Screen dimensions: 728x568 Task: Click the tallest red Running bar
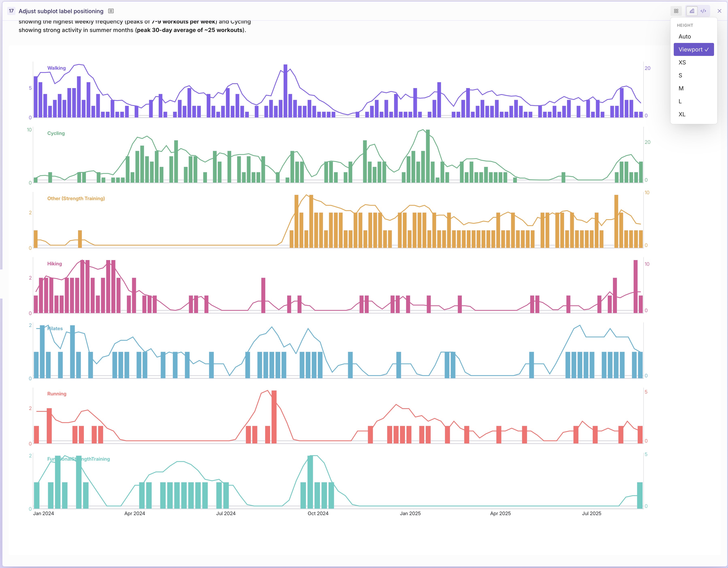click(x=274, y=417)
